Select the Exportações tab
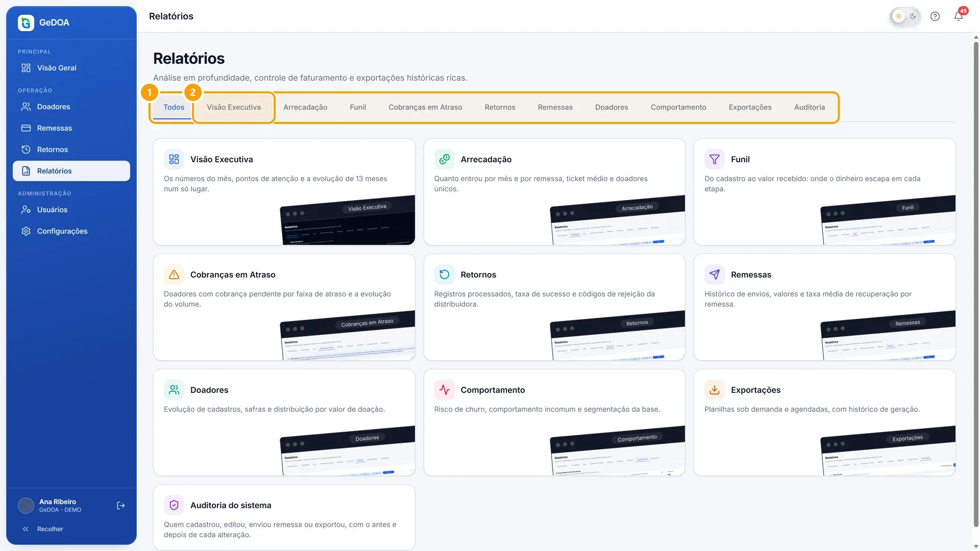The height and width of the screenshot is (551, 980). click(x=750, y=107)
